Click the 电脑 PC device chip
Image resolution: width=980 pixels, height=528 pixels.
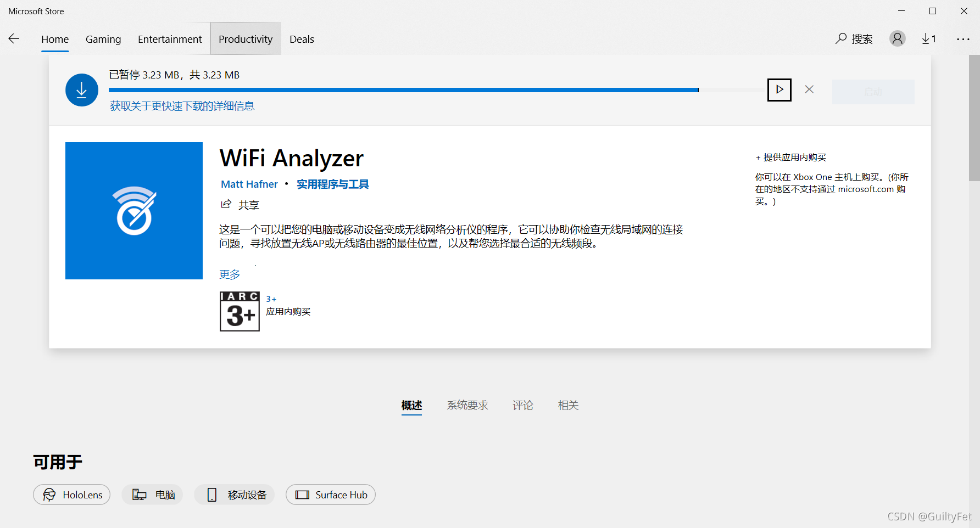pyautogui.click(x=153, y=495)
